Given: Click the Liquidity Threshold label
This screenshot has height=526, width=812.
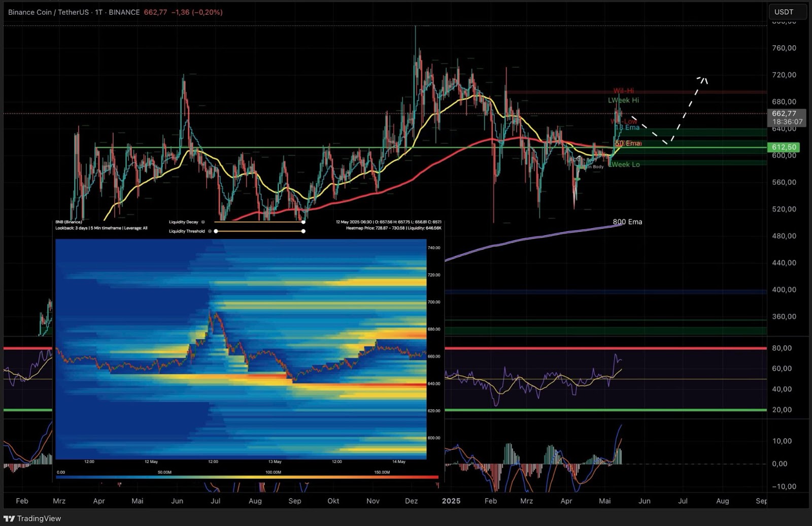Looking at the screenshot, I should pos(187,231).
